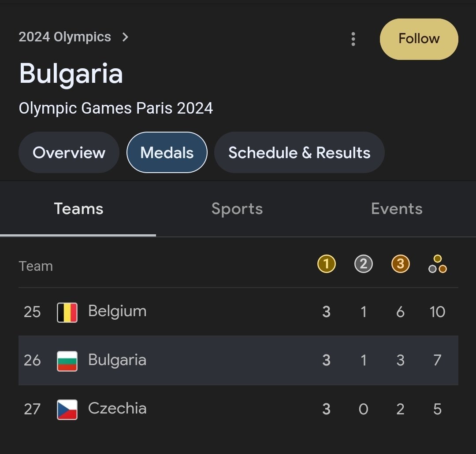Screen dimensions: 476x454
Task: Click the Bulgaria flag icon
Action: click(x=67, y=361)
